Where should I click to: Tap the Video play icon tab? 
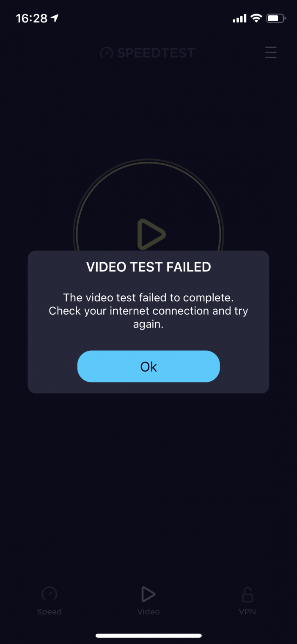[148, 594]
